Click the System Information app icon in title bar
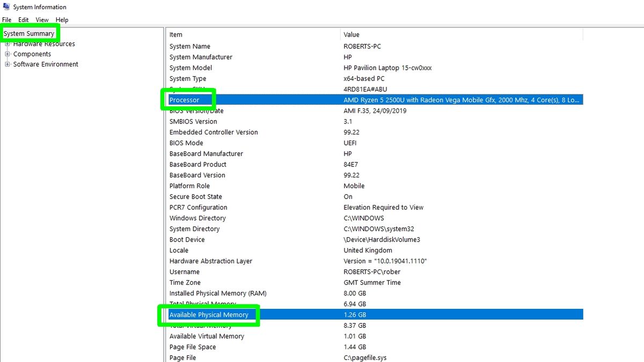Image resolution: width=644 pixels, height=362 pixels. point(5,7)
